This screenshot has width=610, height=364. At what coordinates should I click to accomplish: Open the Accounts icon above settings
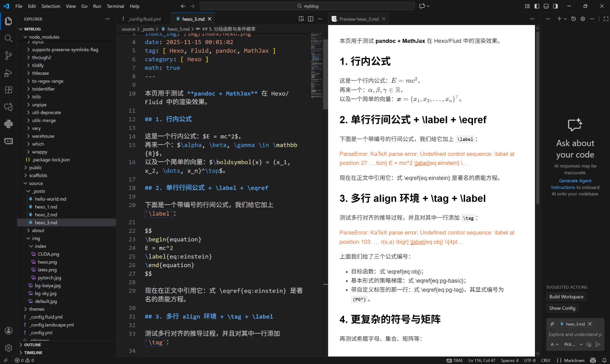click(x=8, y=331)
